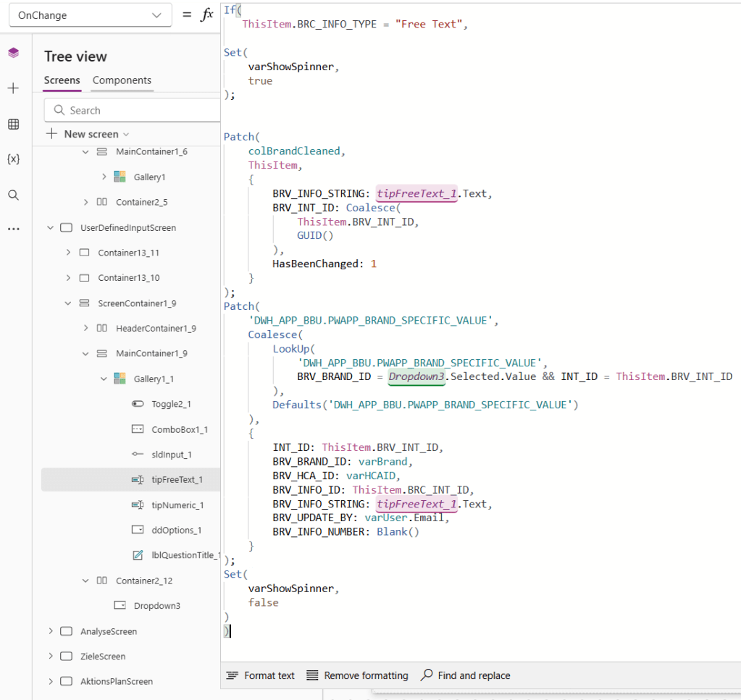The height and width of the screenshot is (700, 741).
Task: Select the sldInput_1 slider control
Action: tap(172, 455)
